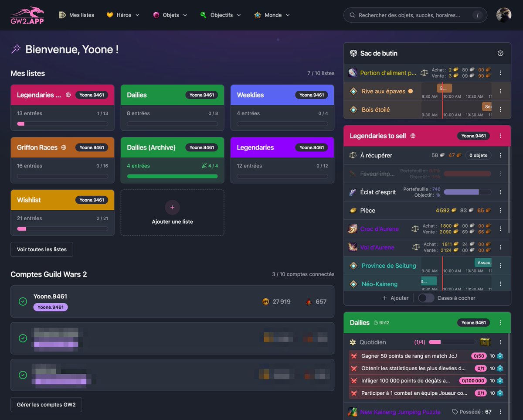The width and height of the screenshot is (523, 420).
Task: Open Legendaries to sell panel options menu
Action: click(x=500, y=136)
